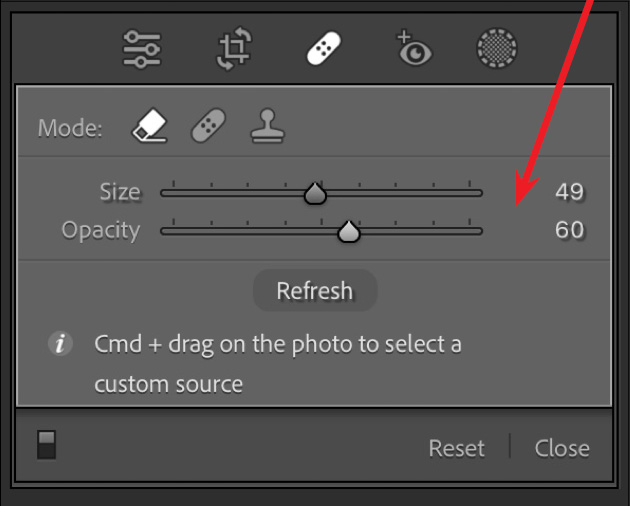630x506 pixels.
Task: Choose Content-Aware Remove eraser mode
Action: (x=149, y=127)
